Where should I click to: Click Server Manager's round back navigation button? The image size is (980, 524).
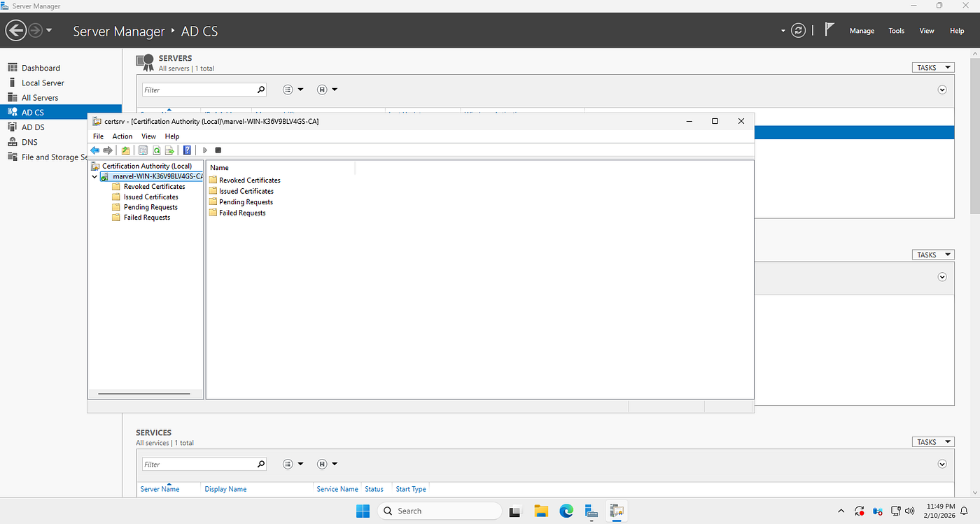tap(15, 31)
